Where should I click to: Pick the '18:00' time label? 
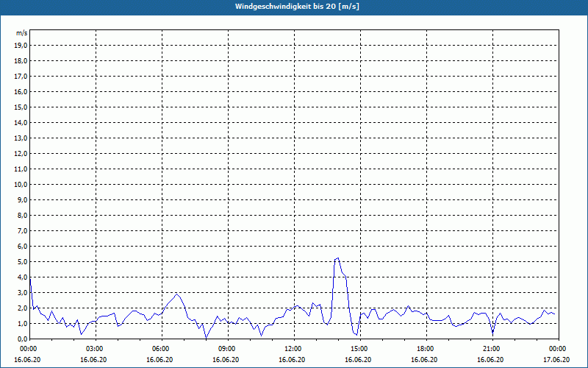[426, 349]
